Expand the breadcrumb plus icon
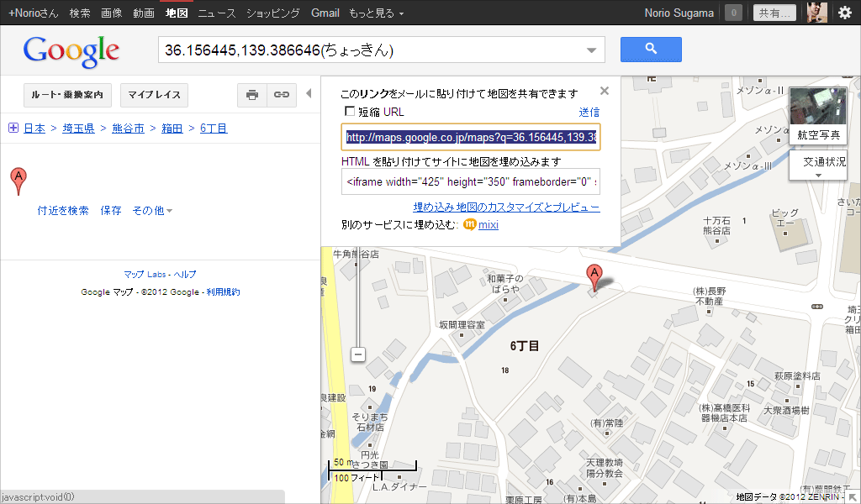The height and width of the screenshot is (504, 861). (x=13, y=128)
